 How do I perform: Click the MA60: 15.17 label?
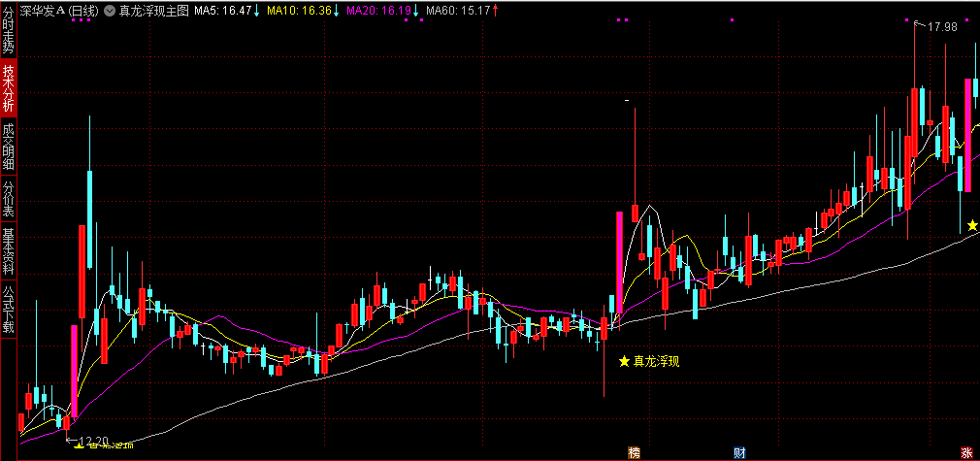point(458,11)
